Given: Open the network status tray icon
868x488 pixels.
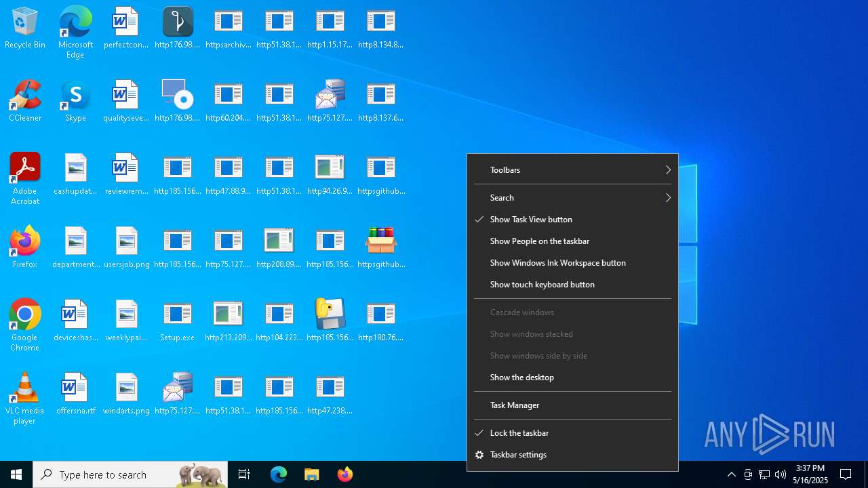Looking at the screenshot, I should (x=764, y=474).
